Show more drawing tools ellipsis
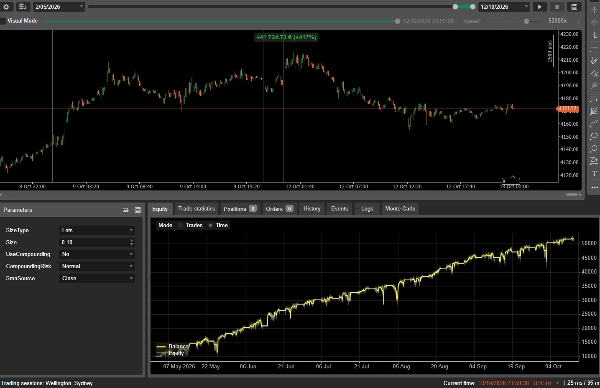The height and width of the screenshot is (388, 600). [594, 187]
